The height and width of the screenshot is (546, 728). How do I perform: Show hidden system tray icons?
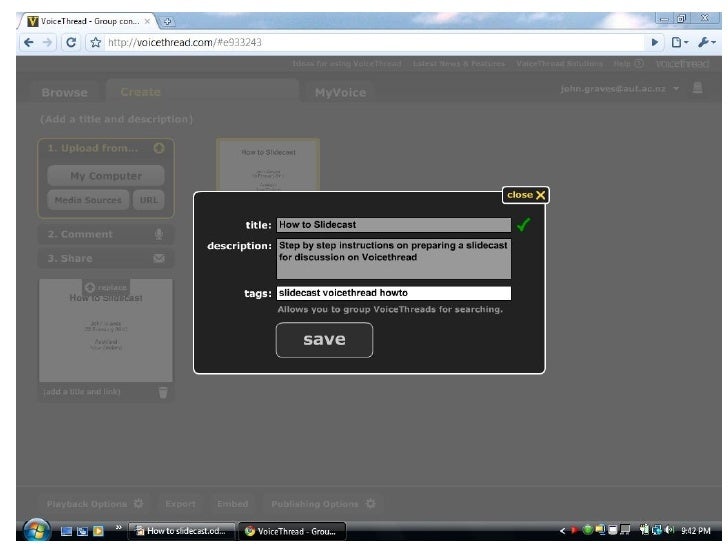tap(562, 531)
